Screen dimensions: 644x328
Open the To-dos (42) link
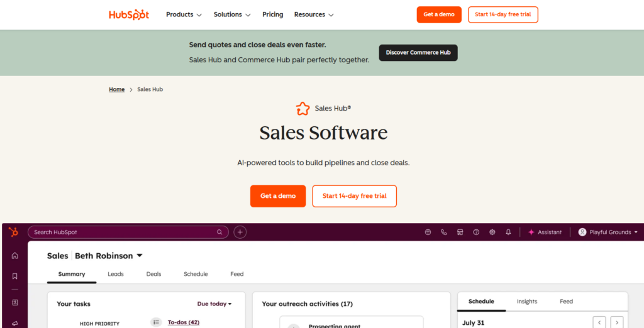tap(184, 322)
